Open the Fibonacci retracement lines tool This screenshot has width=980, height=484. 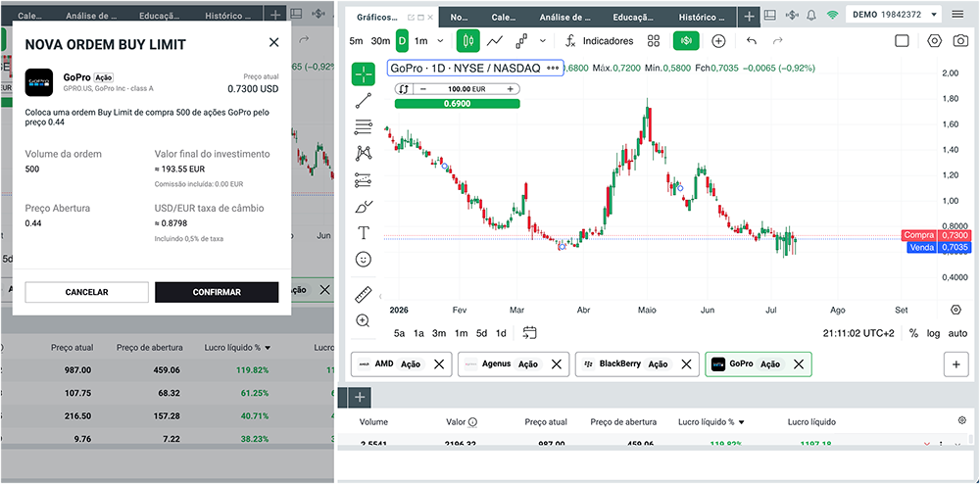pos(364,126)
